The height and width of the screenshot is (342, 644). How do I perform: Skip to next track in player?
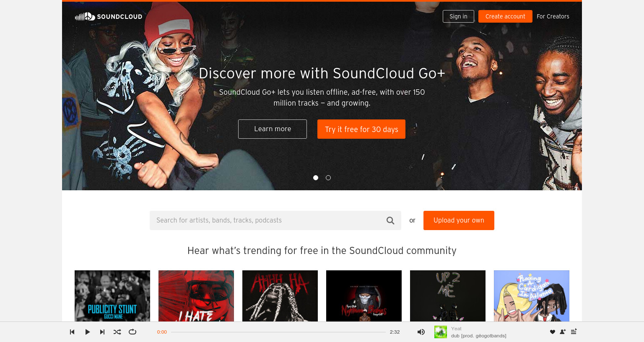click(x=102, y=332)
